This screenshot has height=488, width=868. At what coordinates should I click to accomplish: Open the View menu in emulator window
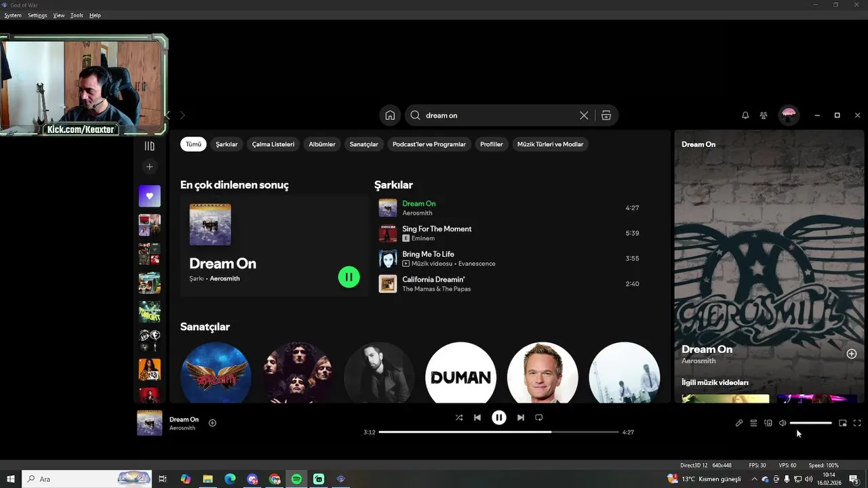pos(59,15)
